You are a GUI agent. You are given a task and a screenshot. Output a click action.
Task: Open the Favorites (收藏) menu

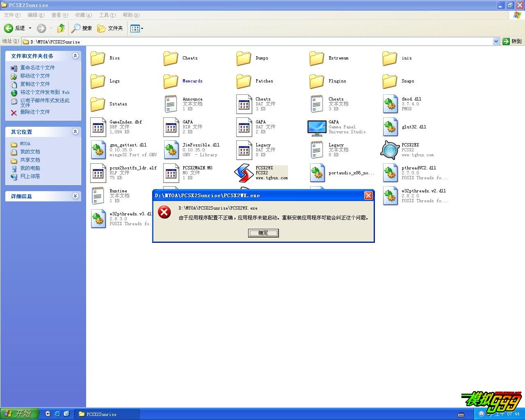pyautogui.click(x=83, y=15)
